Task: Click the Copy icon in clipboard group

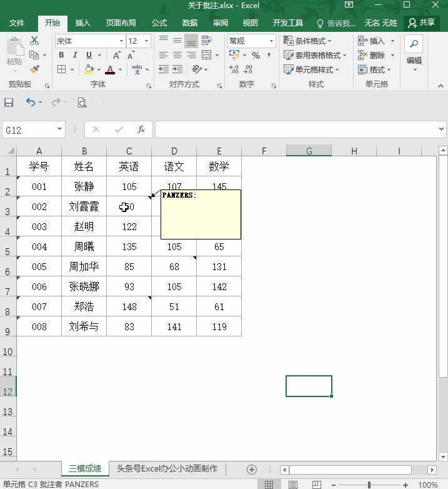Action: (34, 55)
